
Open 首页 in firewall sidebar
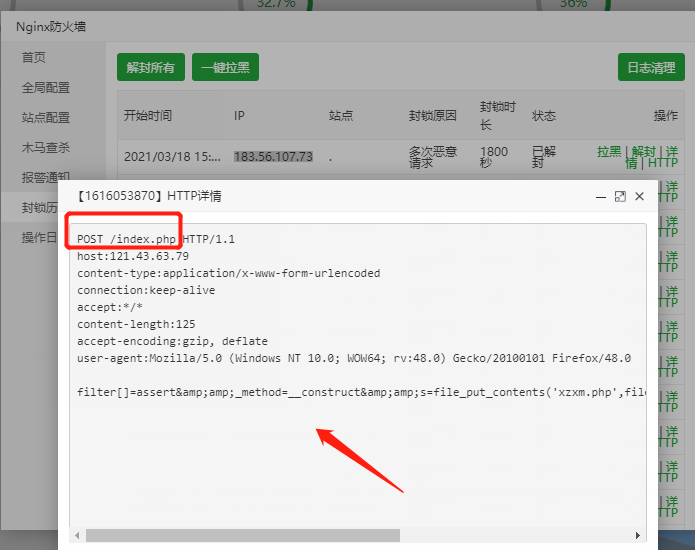34,58
